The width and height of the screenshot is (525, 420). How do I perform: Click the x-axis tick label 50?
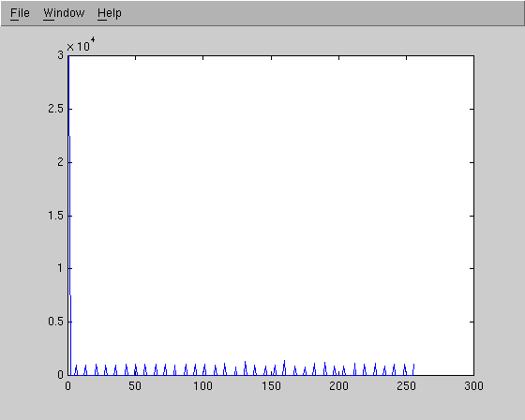tap(135, 386)
